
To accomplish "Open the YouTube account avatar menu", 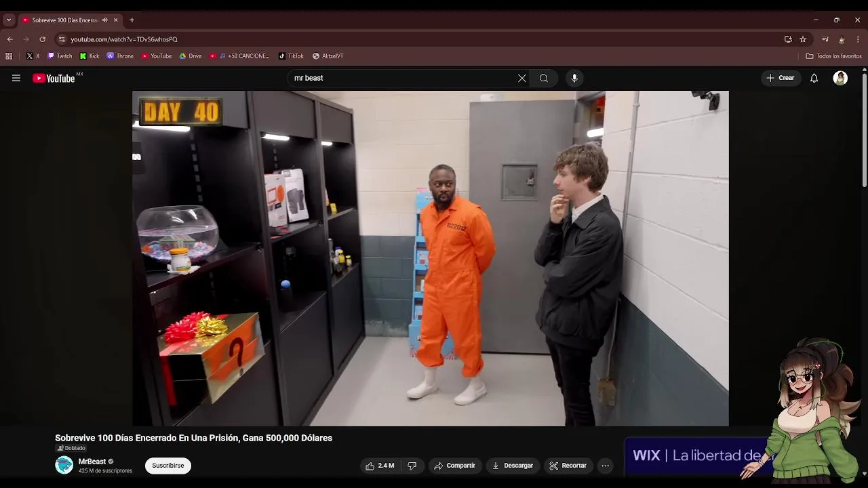I will (x=840, y=78).
